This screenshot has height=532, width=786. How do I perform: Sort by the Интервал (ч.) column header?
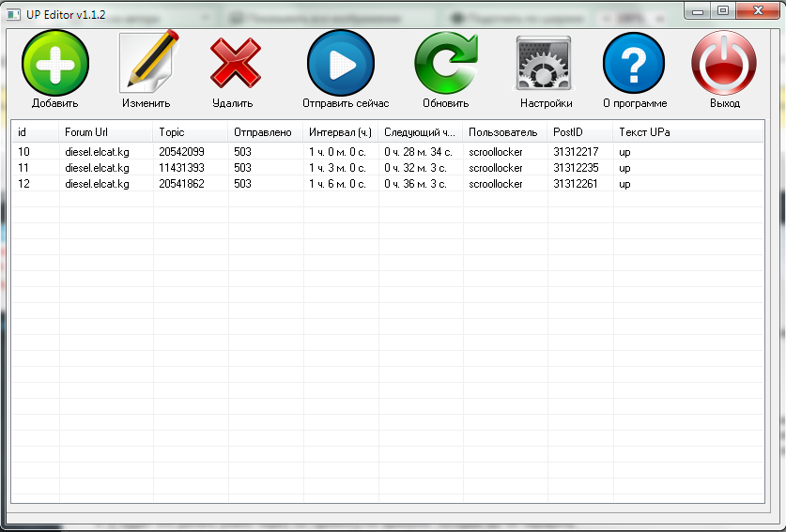click(x=340, y=132)
